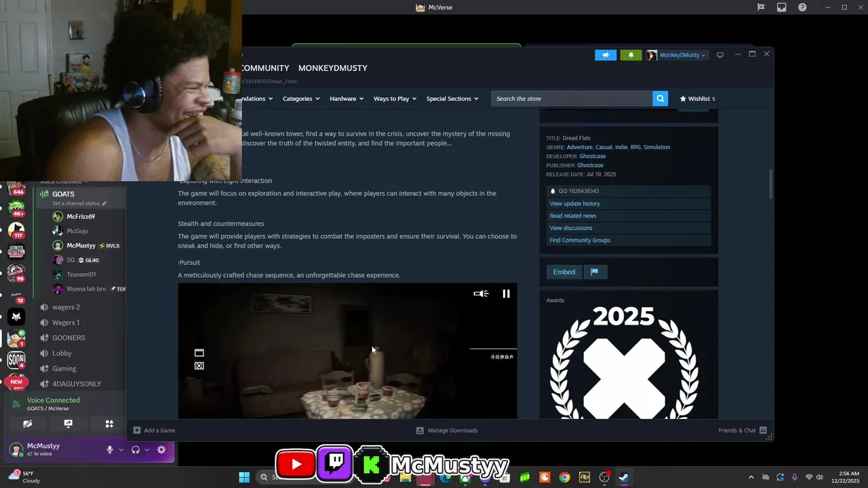Expand the Hardware store menu

[347, 99]
